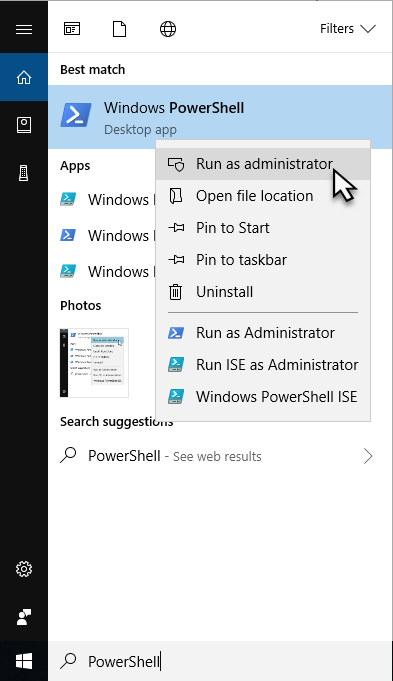393x681 pixels.
Task: Choose Uninstall from context menu
Action: [x=263, y=292]
